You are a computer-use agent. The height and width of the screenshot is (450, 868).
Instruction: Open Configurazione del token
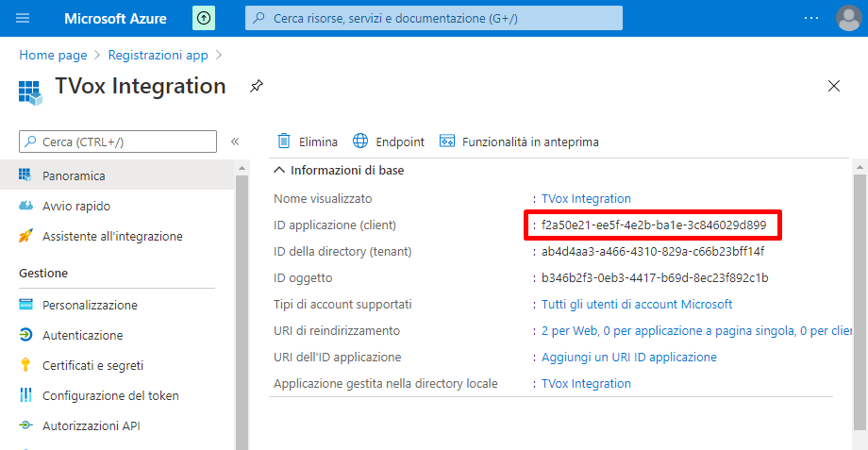[x=110, y=396]
